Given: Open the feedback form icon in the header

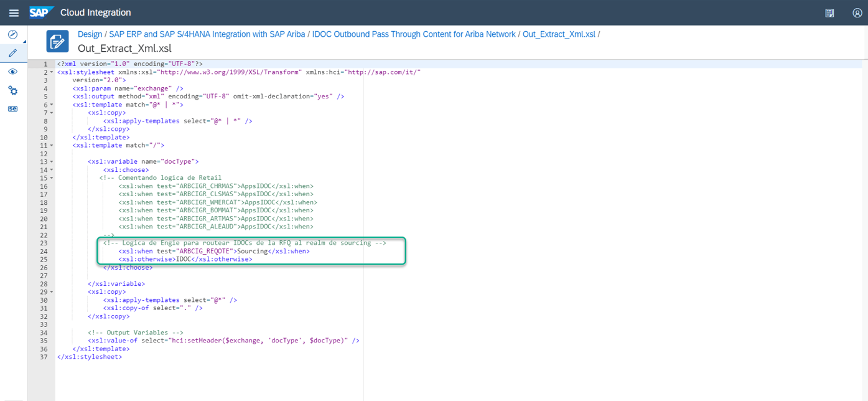Looking at the screenshot, I should click(829, 12).
